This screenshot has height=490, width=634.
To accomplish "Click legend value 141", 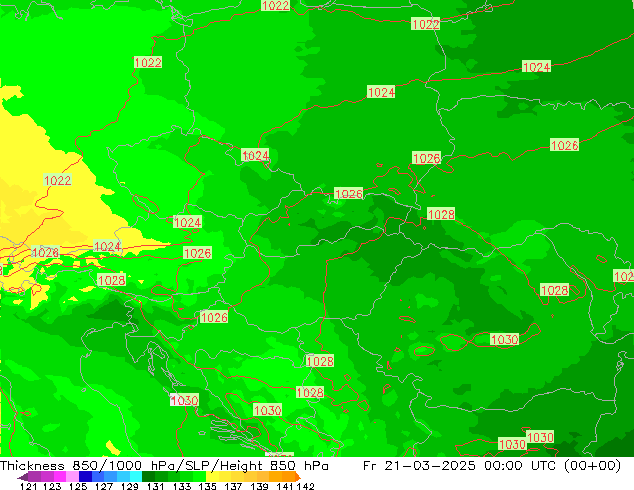I will tap(285, 486).
